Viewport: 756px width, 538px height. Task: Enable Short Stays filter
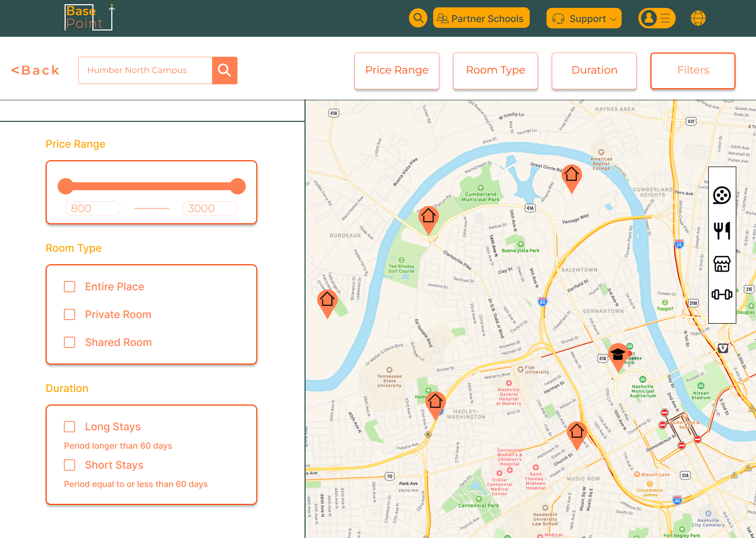tap(69, 465)
